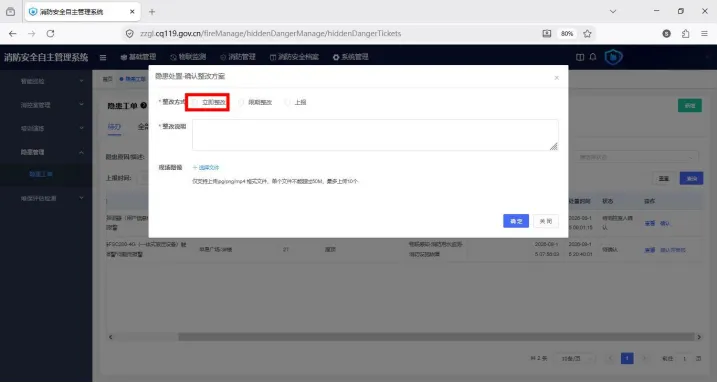Close the 消防安全自主管理系统 browser tab

132,11
